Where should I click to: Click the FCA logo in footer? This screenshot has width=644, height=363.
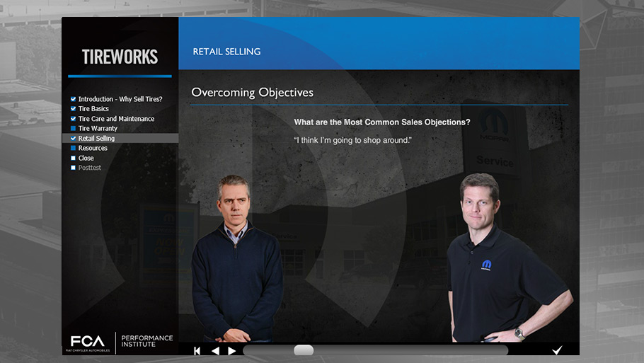click(x=86, y=342)
